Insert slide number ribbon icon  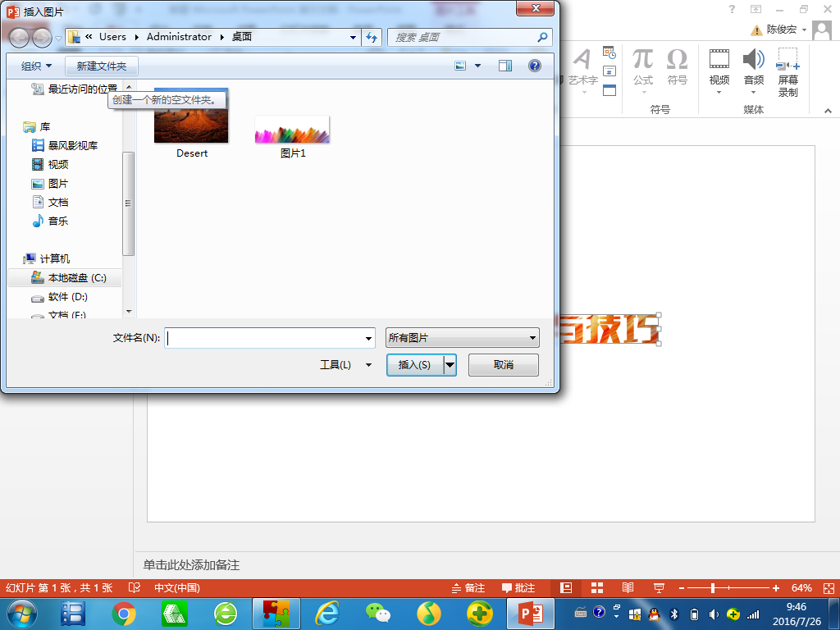609,71
